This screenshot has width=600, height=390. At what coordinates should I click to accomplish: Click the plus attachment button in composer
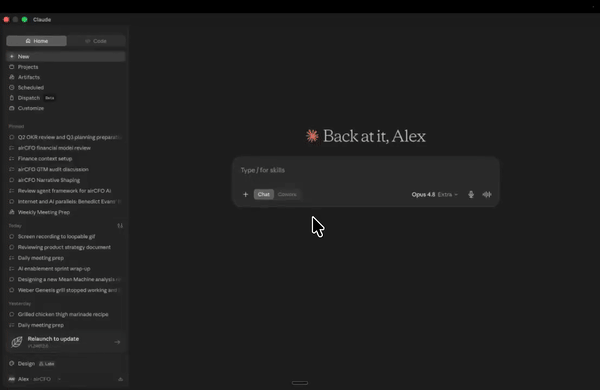tap(246, 194)
